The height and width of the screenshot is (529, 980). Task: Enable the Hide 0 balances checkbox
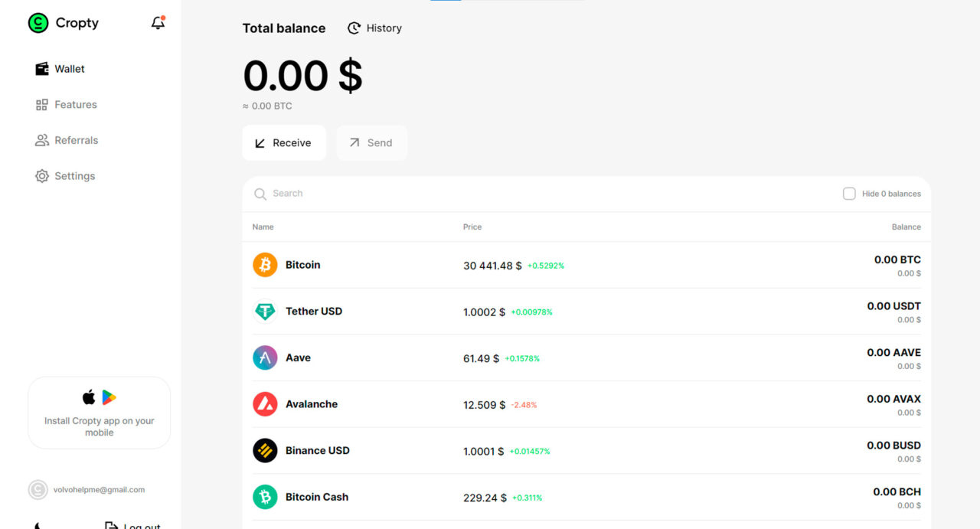tap(849, 194)
